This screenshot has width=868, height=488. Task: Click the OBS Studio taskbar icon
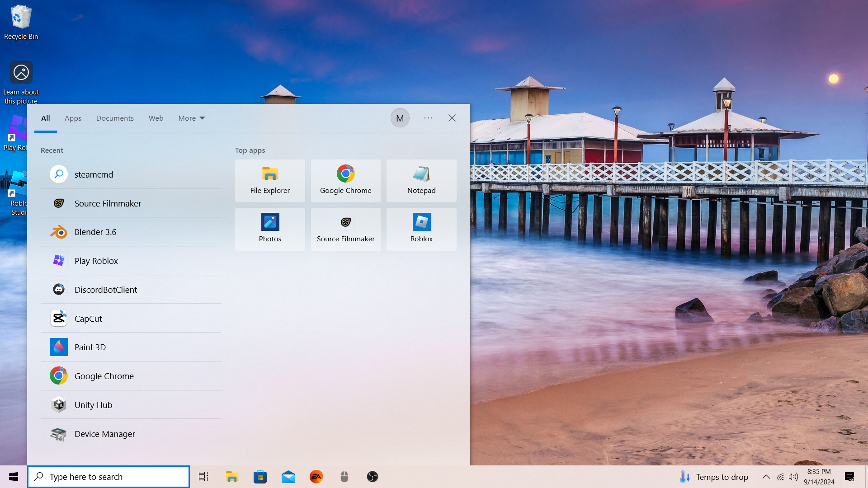[x=372, y=477]
